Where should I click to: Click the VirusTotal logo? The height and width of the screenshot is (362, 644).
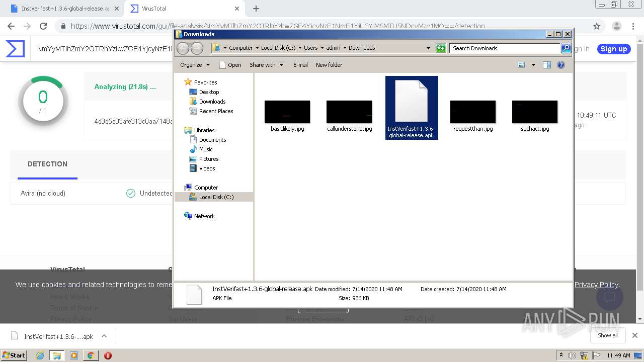(15, 49)
